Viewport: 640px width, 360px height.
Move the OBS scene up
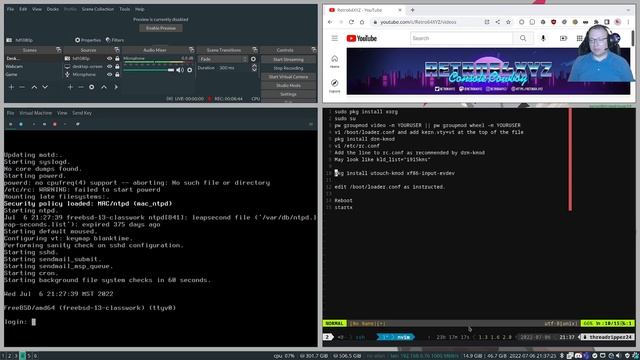coord(34,87)
